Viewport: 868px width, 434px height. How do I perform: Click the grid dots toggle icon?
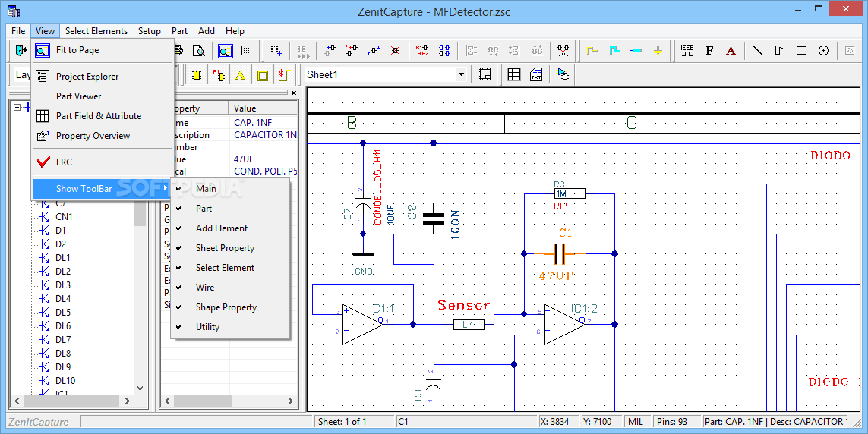pyautogui.click(x=246, y=51)
